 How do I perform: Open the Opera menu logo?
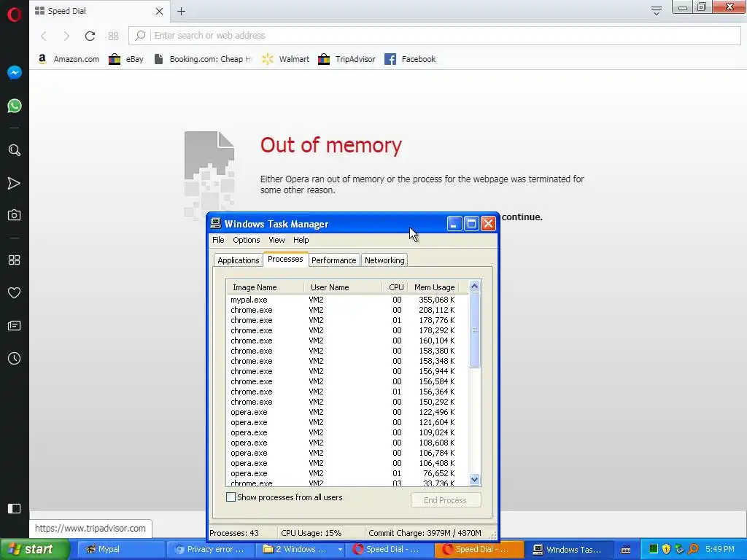click(15, 15)
